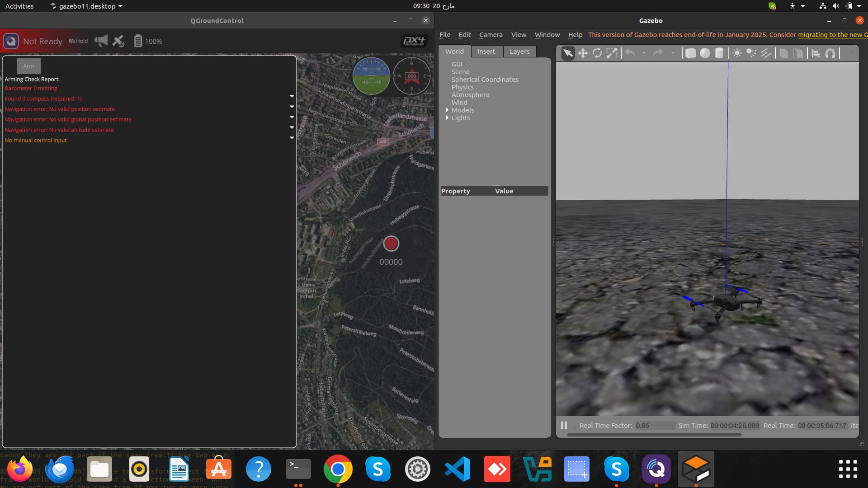Open the Gazebo File menu
868x488 pixels.
pyautogui.click(x=445, y=35)
